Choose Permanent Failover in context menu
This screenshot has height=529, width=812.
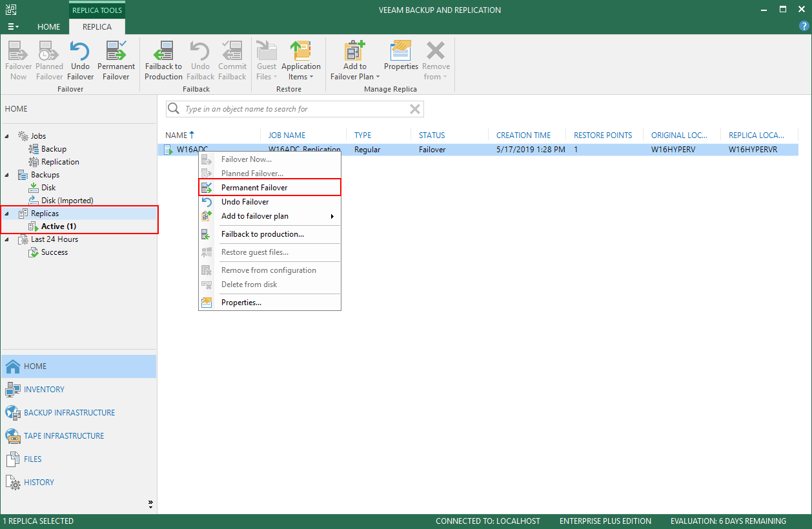pos(270,188)
